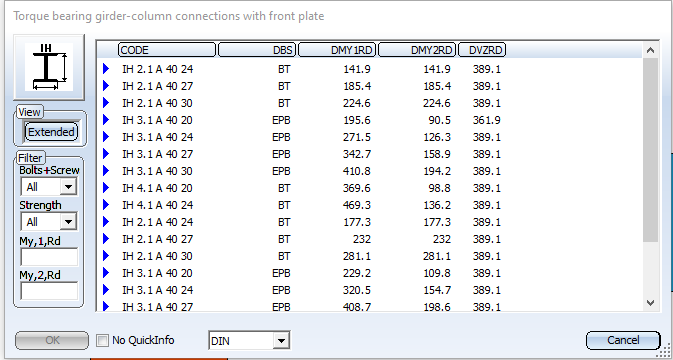The image size is (673, 360).
Task: Click the Cancel button
Action: point(623,340)
